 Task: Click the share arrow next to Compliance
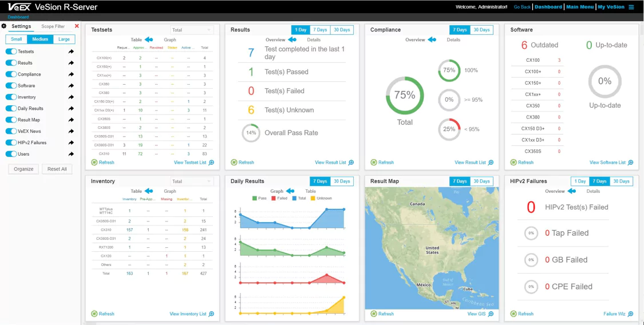pyautogui.click(x=71, y=74)
